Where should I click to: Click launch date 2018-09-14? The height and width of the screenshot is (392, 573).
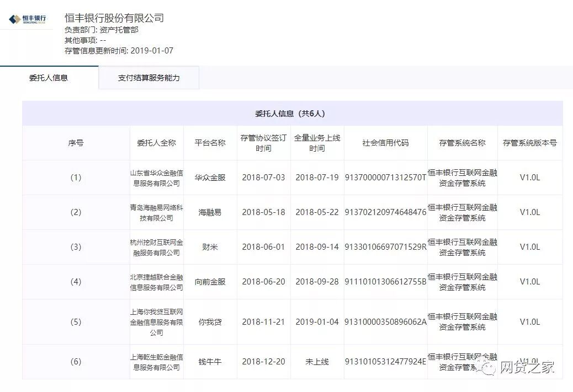(x=317, y=247)
